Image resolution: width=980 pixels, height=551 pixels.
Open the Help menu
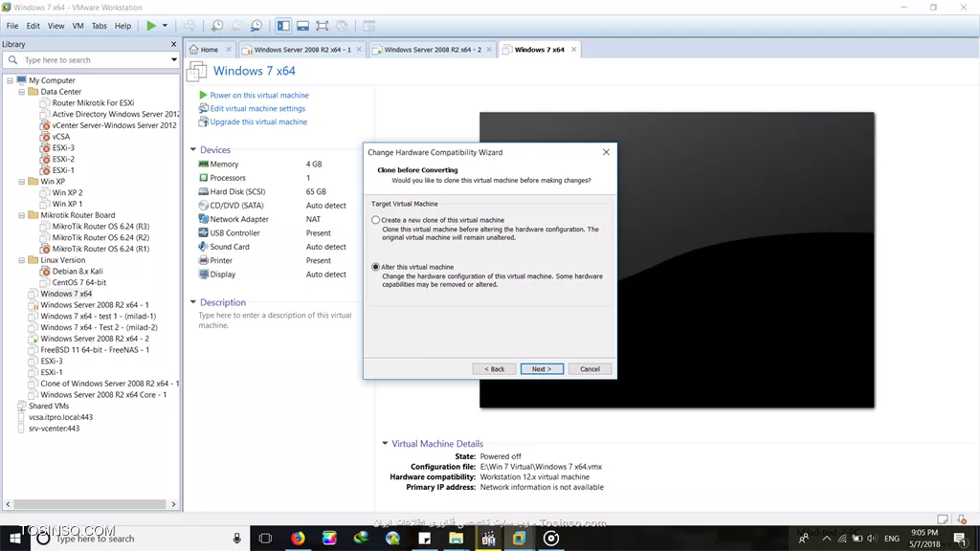click(123, 26)
